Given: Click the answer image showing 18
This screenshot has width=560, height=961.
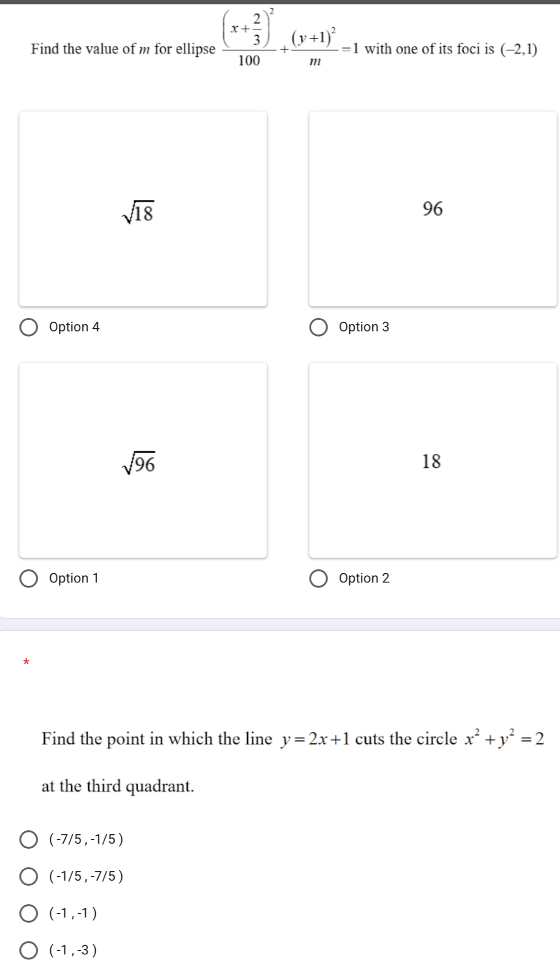Looking at the screenshot, I should [433, 460].
